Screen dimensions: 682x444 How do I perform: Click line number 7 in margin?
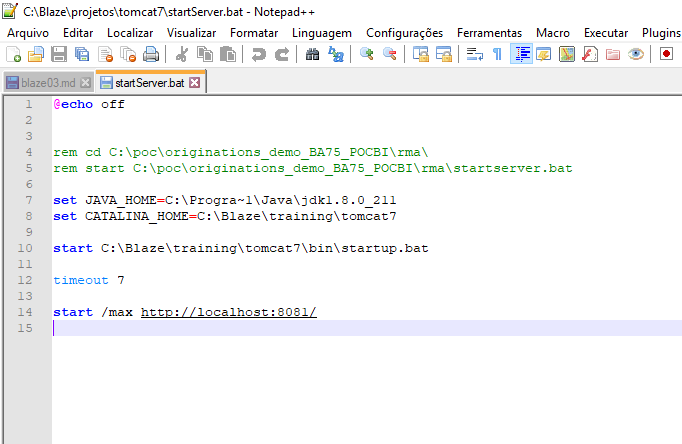click(29, 200)
